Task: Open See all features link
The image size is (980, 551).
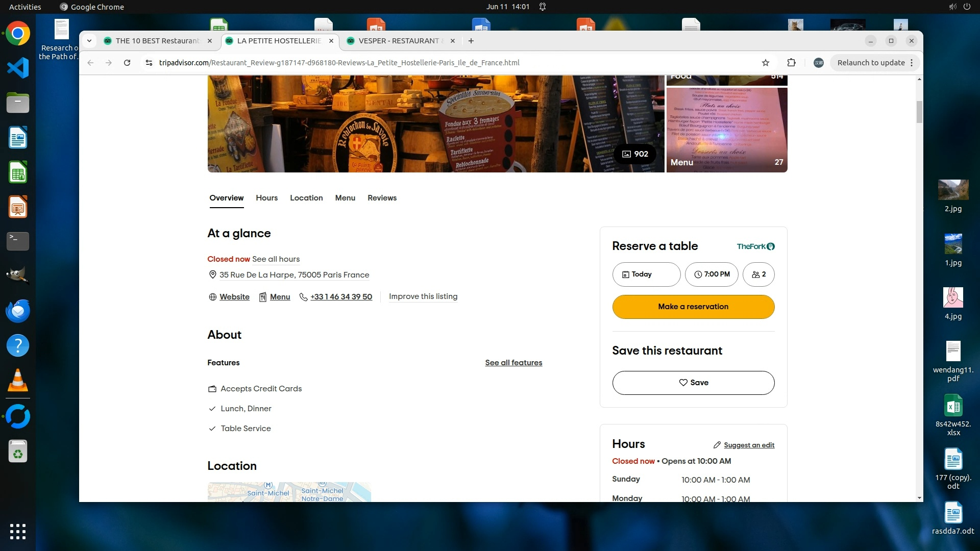Action: point(513,363)
